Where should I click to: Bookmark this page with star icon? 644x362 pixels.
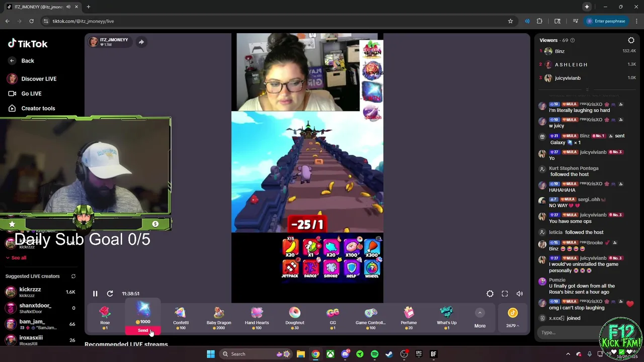[x=510, y=21]
